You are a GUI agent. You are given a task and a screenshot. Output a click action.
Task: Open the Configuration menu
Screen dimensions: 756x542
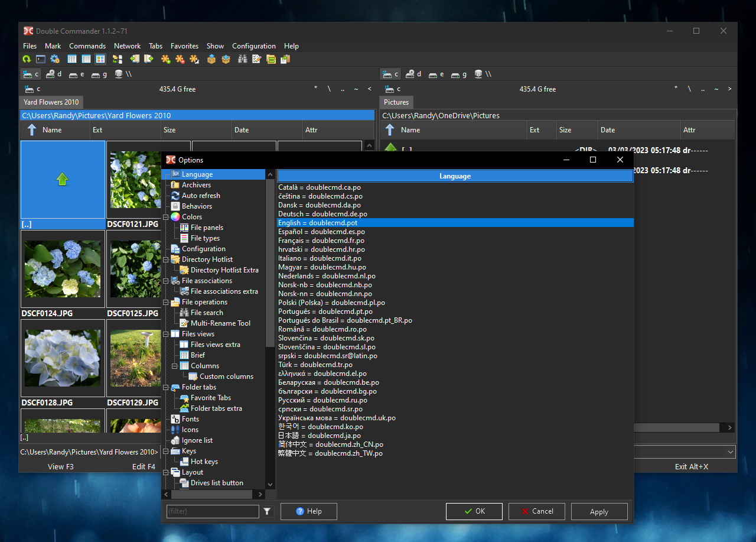pos(253,46)
